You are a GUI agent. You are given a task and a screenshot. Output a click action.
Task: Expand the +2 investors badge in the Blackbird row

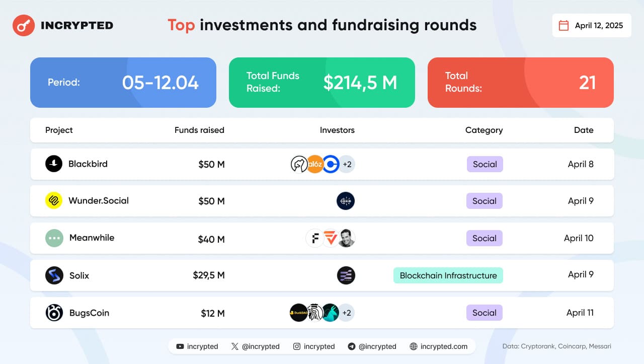347,164
